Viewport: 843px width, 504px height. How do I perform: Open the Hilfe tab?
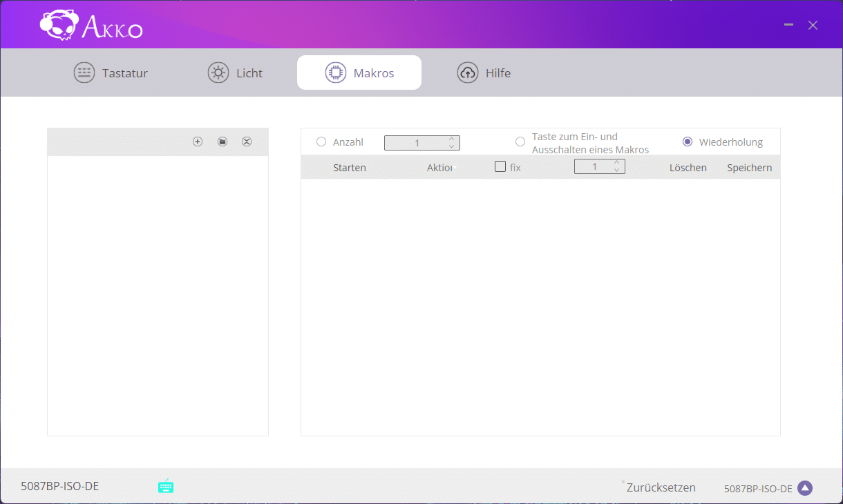tap(484, 72)
